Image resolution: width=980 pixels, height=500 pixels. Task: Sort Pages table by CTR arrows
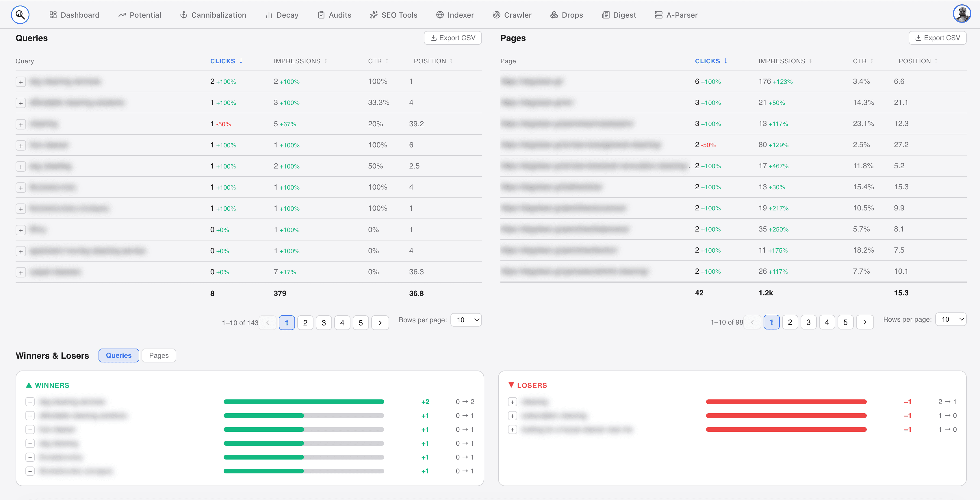coord(872,61)
